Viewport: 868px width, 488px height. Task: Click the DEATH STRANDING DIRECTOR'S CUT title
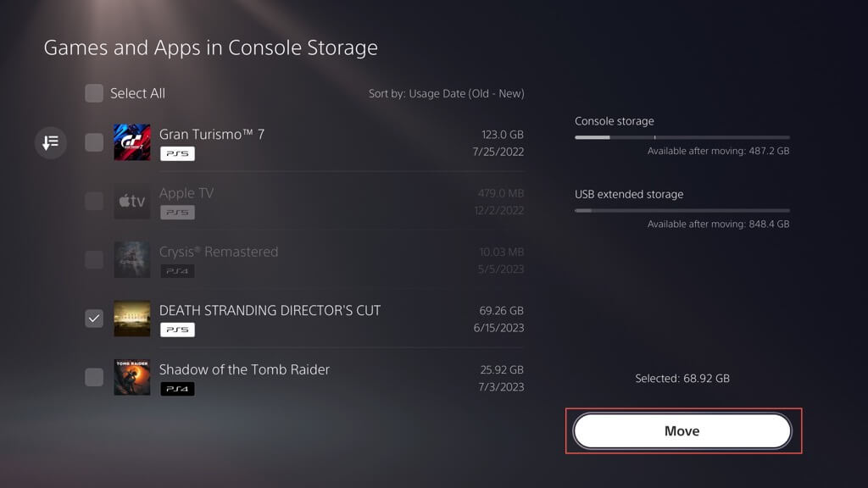[270, 310]
